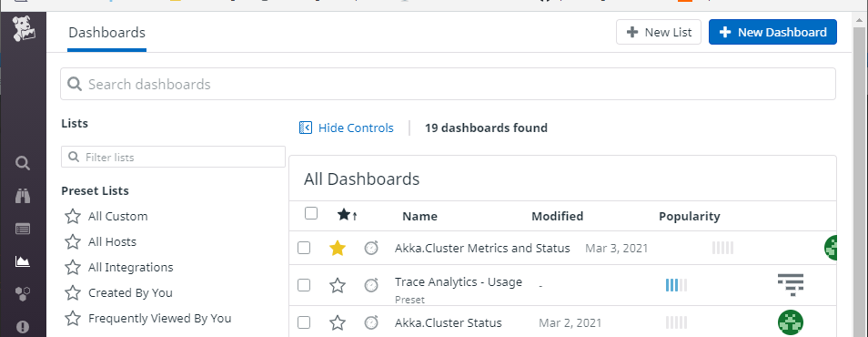Image resolution: width=868 pixels, height=337 pixels.
Task: Select the Dashboards tab
Action: [106, 33]
